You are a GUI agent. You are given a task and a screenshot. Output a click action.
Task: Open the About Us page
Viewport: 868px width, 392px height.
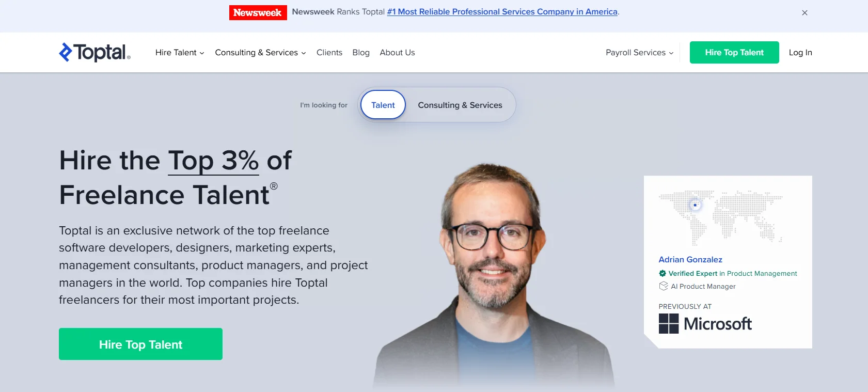(397, 53)
